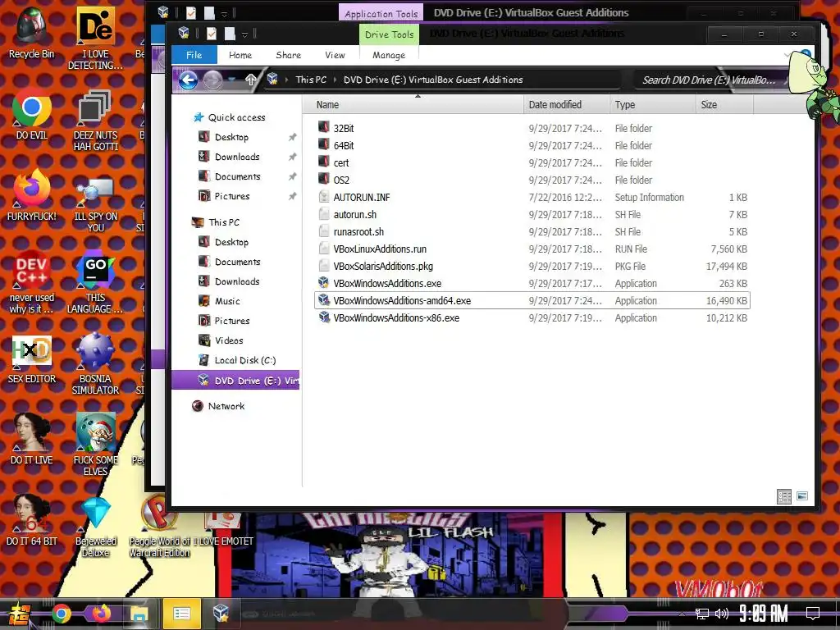Sort by the Date modified column
This screenshot has width=840, height=630.
[x=566, y=104]
